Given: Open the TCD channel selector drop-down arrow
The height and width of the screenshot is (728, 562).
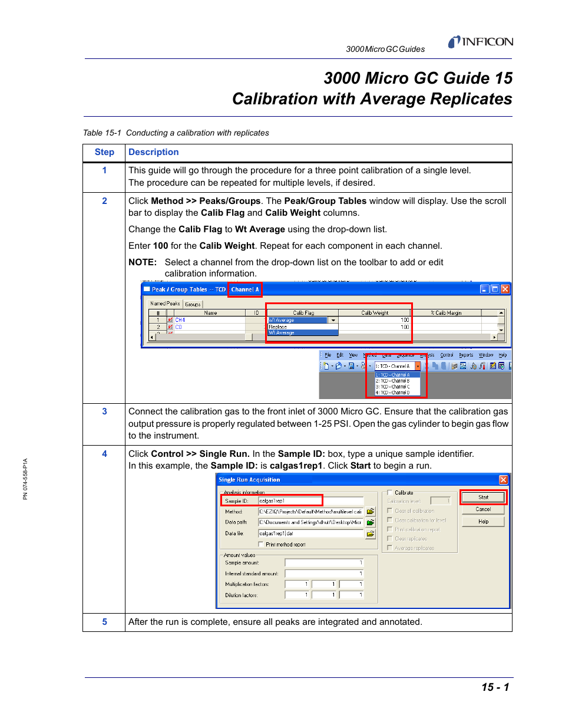Looking at the screenshot, I should [x=418, y=366].
